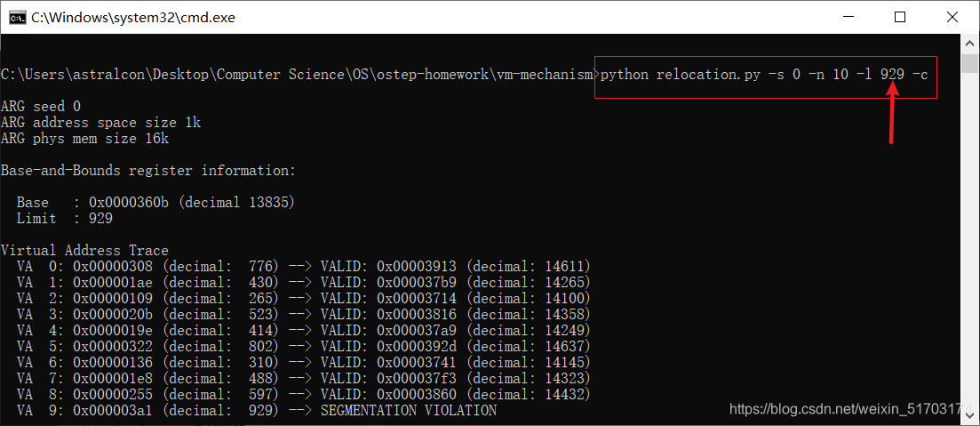Click the VA 5 row with 0x00000322
The height and width of the screenshot is (426, 980).
[304, 347]
